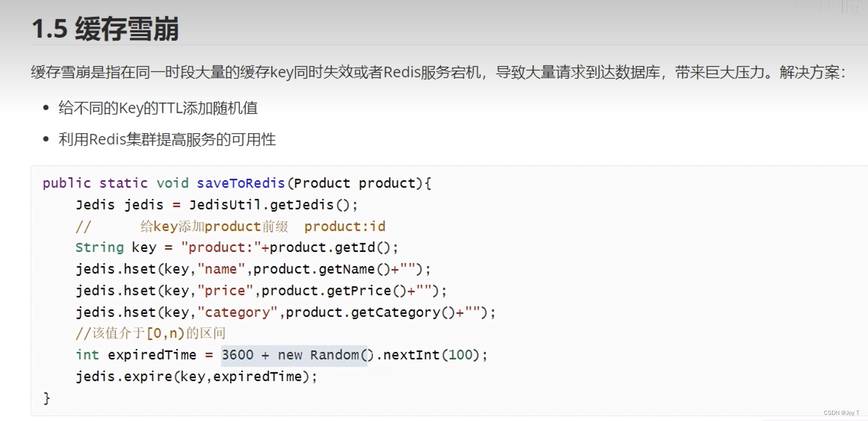Screen dimensions: 868x421
Task: Click the 'String key' declaration line
Action: (236, 248)
